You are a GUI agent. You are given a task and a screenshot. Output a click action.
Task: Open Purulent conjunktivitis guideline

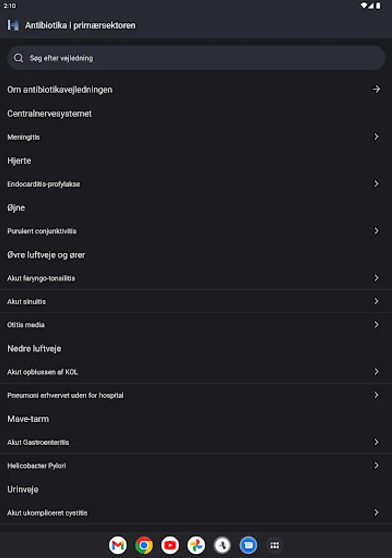point(41,231)
